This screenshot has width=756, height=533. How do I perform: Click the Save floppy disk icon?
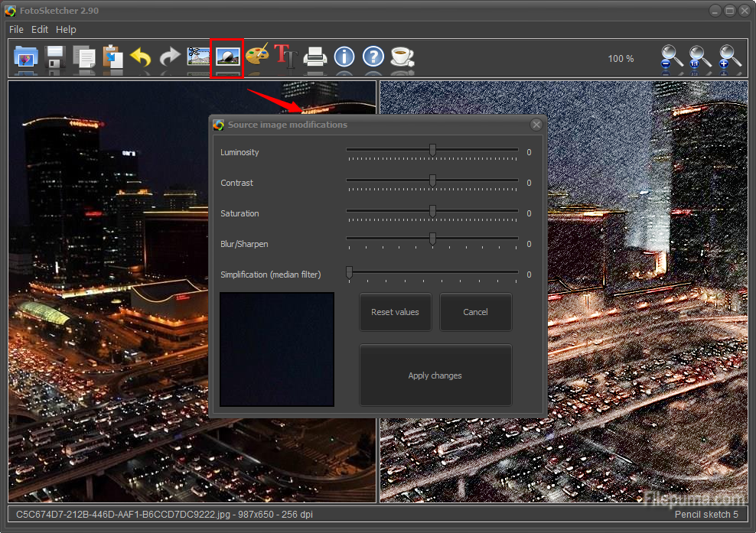(x=54, y=57)
